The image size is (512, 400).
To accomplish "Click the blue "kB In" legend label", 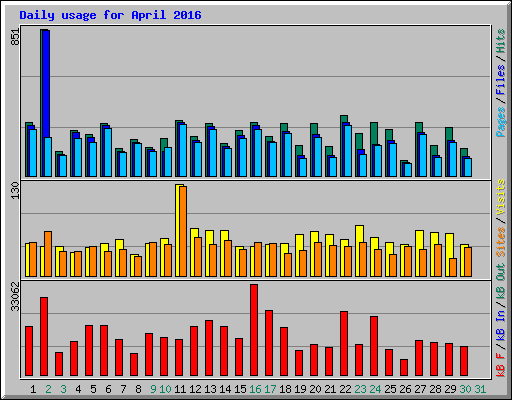I will (500, 325).
